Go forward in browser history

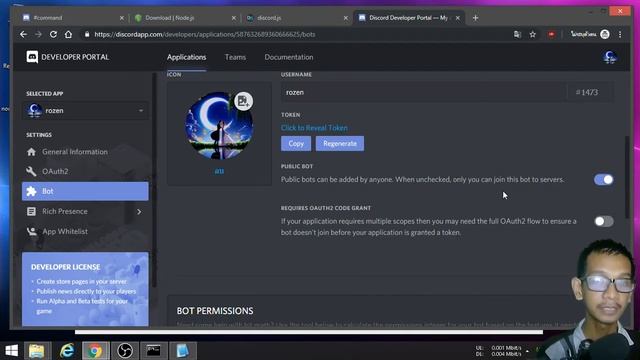click(38, 35)
